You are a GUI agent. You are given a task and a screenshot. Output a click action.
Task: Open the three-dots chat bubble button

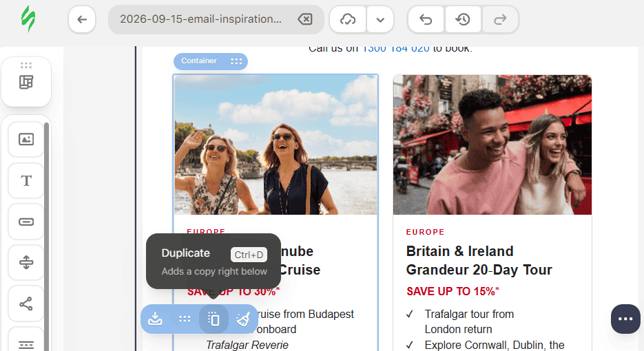coord(625,319)
